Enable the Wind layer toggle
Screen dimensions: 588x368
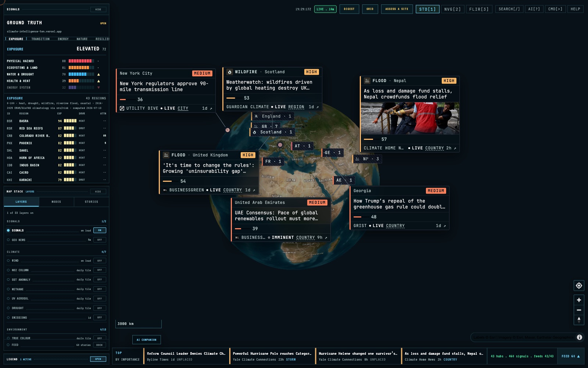[x=100, y=261]
